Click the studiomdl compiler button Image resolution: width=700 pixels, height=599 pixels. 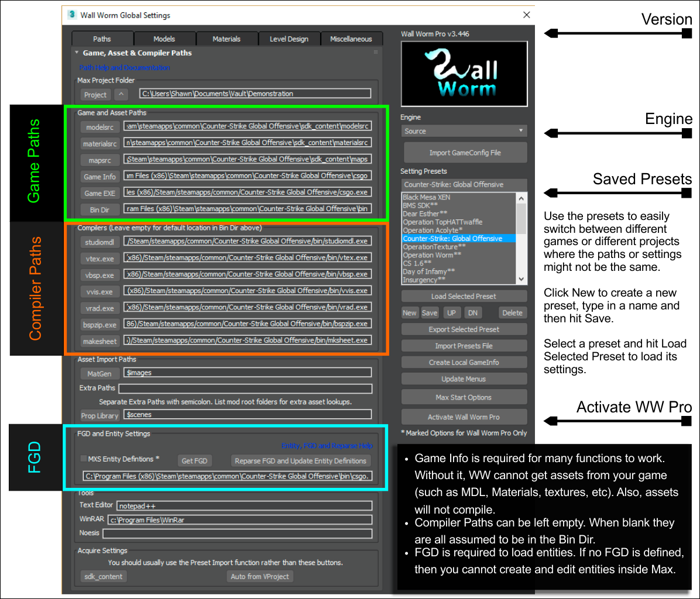pyautogui.click(x=99, y=242)
